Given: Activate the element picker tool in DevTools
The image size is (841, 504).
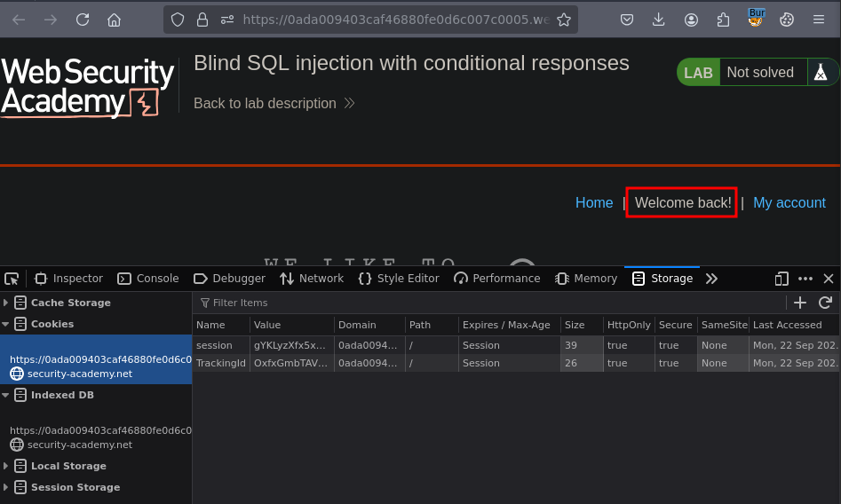Looking at the screenshot, I should (12, 279).
